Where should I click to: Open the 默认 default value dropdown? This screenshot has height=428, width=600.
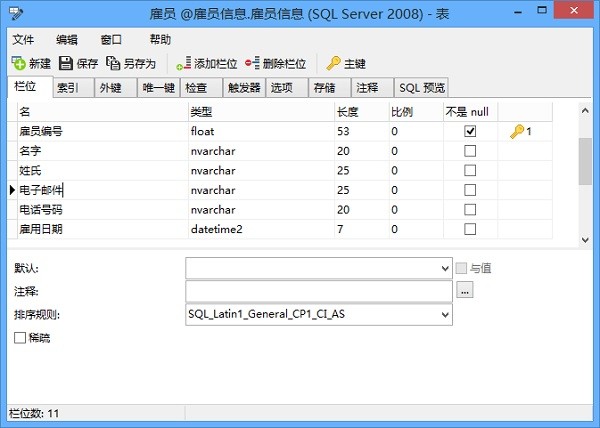445,268
